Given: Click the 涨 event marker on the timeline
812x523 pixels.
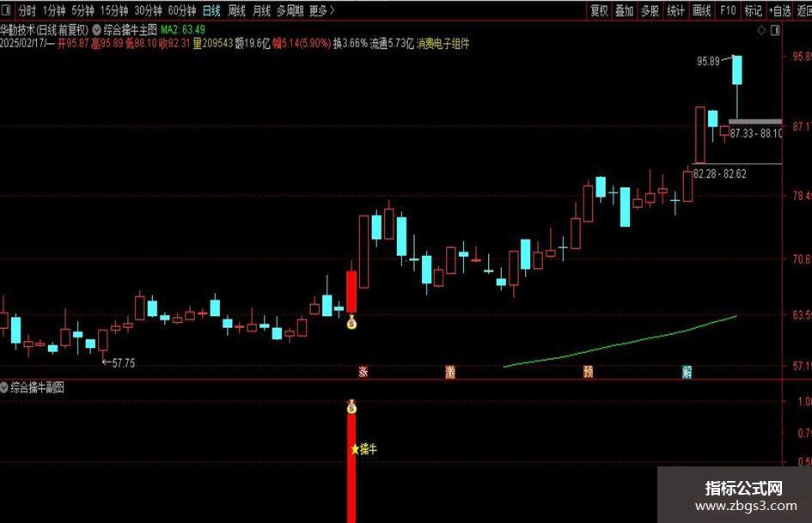Looking at the screenshot, I should click(x=363, y=371).
